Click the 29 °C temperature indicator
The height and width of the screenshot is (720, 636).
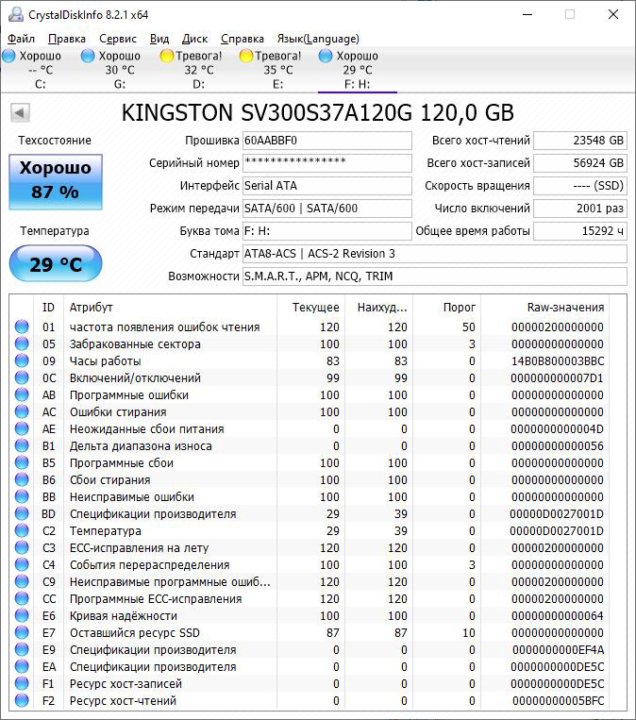click(x=55, y=265)
